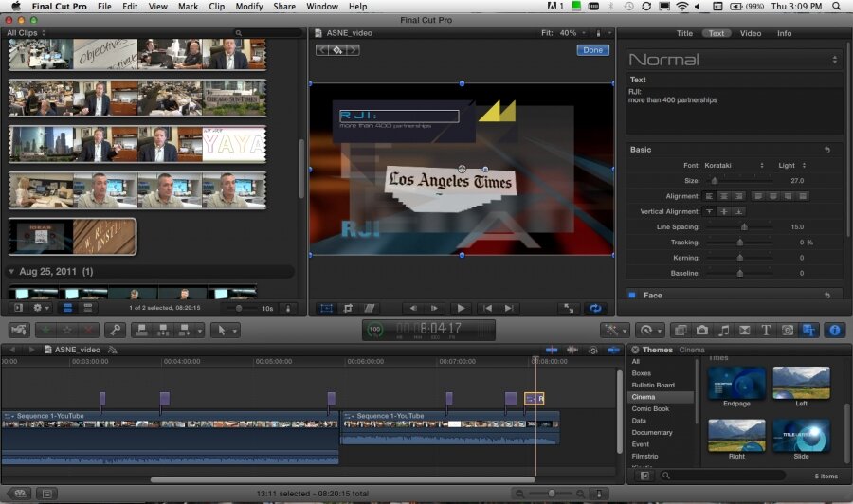Open the Transitions browser
The image size is (853, 504).
coord(745,330)
